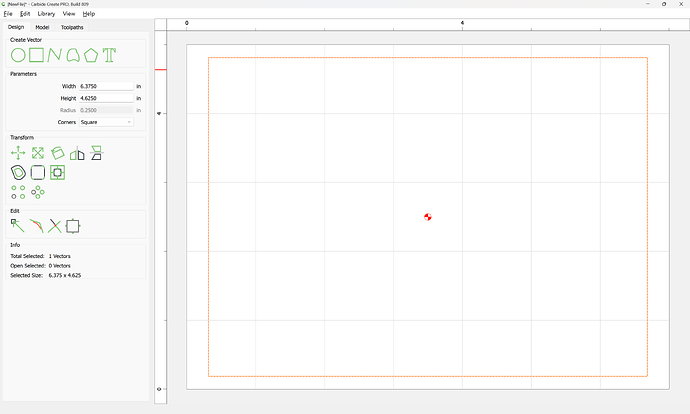
Task: Activate the Node Edit tool
Action: [x=18, y=226]
